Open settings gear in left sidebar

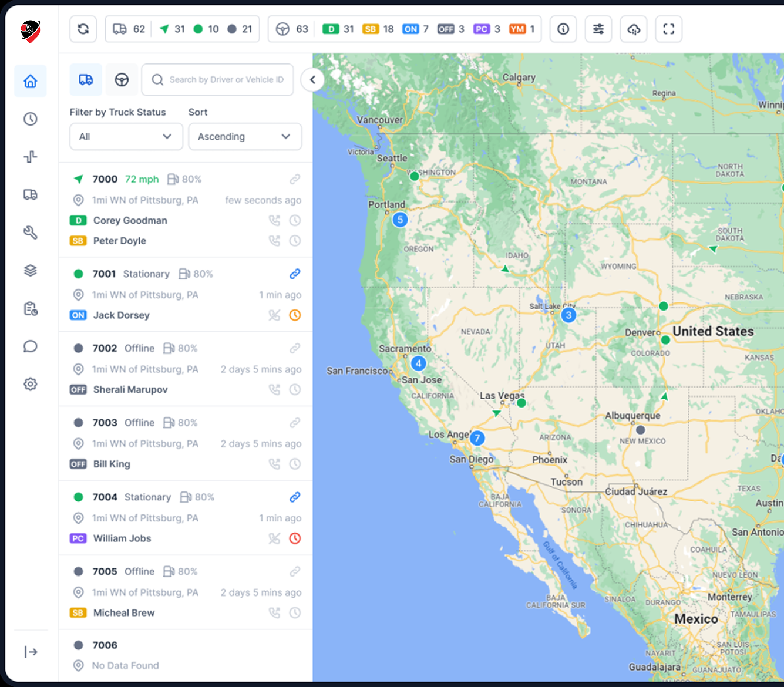[x=31, y=384]
